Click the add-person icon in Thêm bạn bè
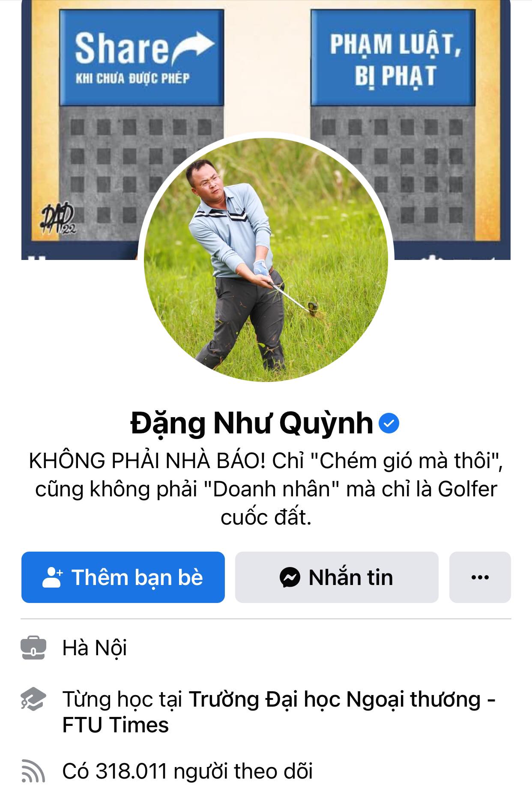The height and width of the screenshot is (791, 532). [53, 577]
